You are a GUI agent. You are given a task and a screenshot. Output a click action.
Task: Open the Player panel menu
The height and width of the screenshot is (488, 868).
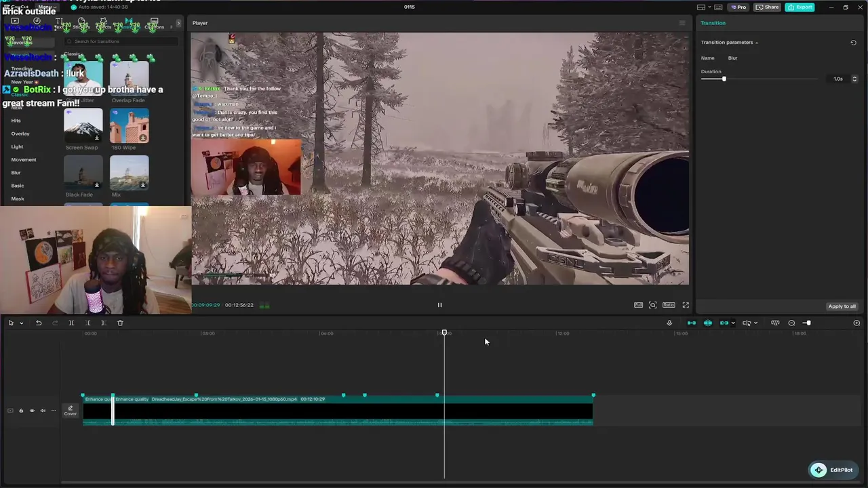pos(682,23)
